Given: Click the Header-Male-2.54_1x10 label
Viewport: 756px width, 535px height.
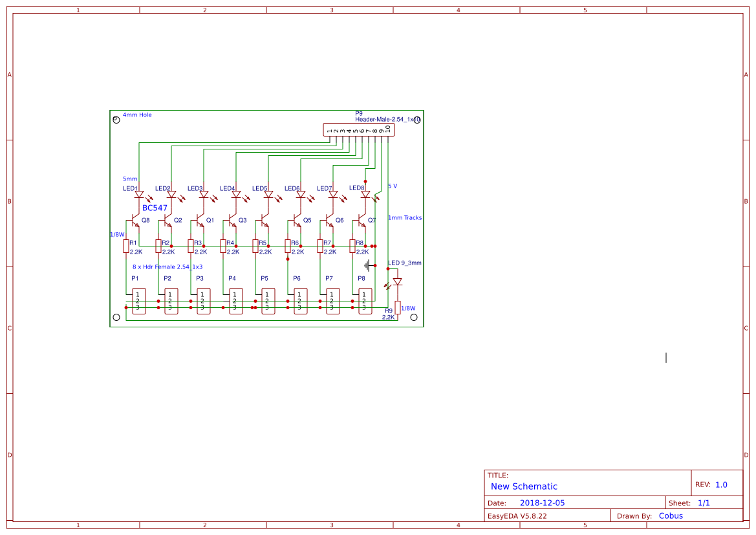Looking at the screenshot, I should pyautogui.click(x=385, y=119).
